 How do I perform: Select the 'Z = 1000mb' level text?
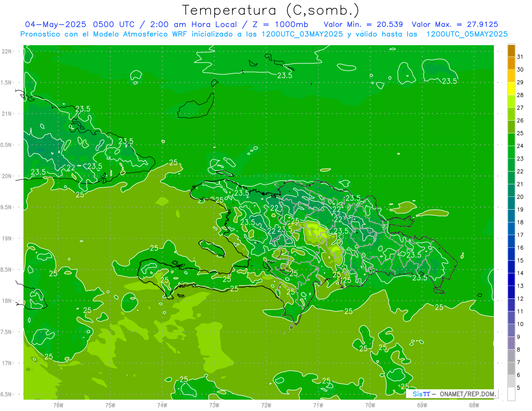point(280,24)
